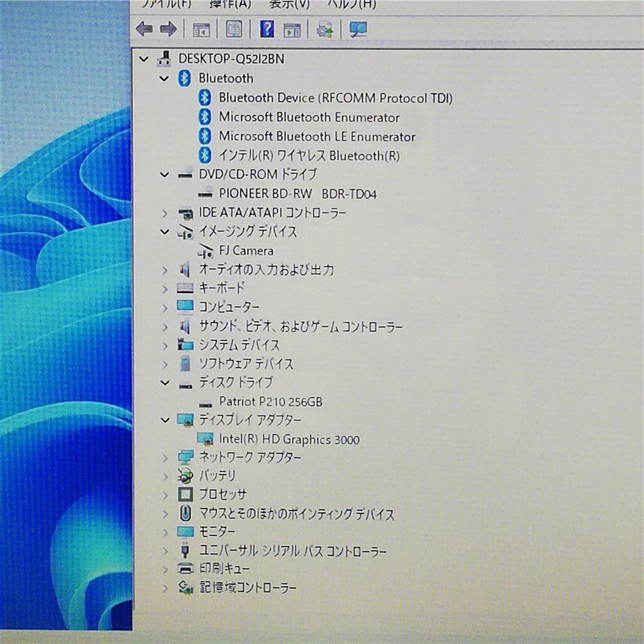Click the コンピューター monitor icon
Viewport: 644px width, 644px height.
(x=185, y=307)
